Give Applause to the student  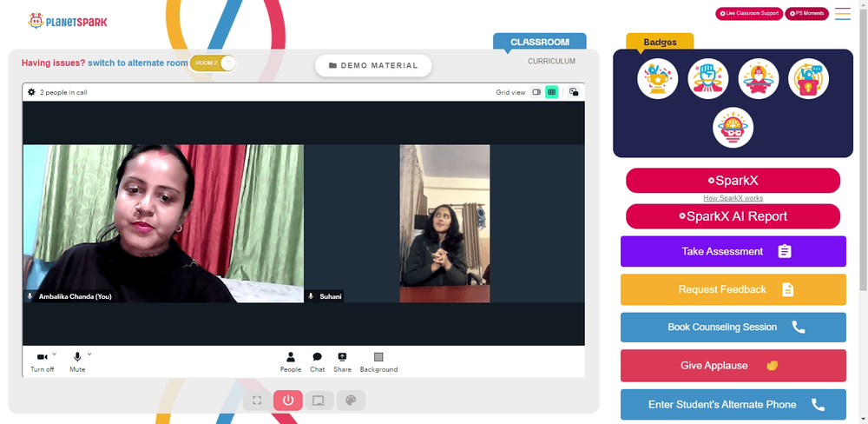click(x=733, y=365)
